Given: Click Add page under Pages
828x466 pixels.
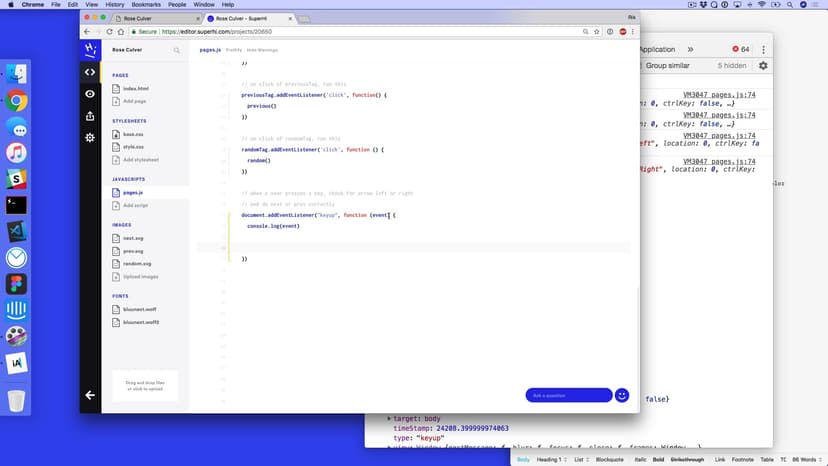Looking at the screenshot, I should [134, 101].
